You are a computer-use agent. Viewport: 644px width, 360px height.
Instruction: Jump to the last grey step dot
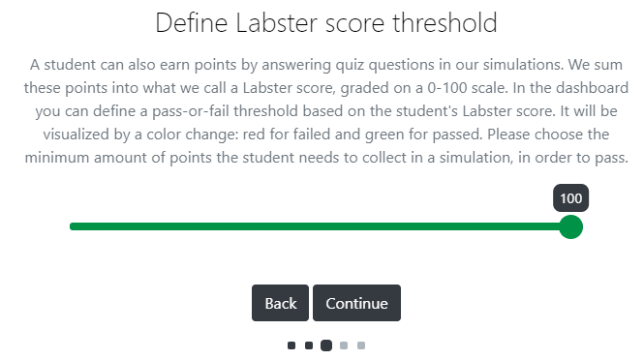pyautogui.click(x=361, y=345)
